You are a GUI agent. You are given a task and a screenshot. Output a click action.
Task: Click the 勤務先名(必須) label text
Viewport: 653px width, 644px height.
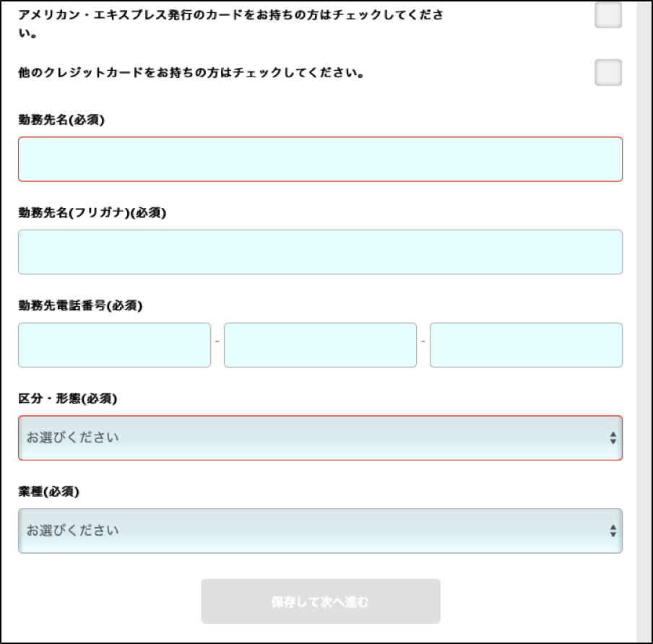[x=61, y=120]
